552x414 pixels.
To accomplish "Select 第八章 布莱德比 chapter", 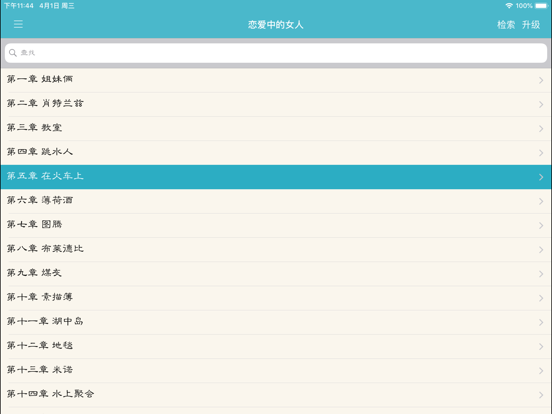I will click(276, 249).
